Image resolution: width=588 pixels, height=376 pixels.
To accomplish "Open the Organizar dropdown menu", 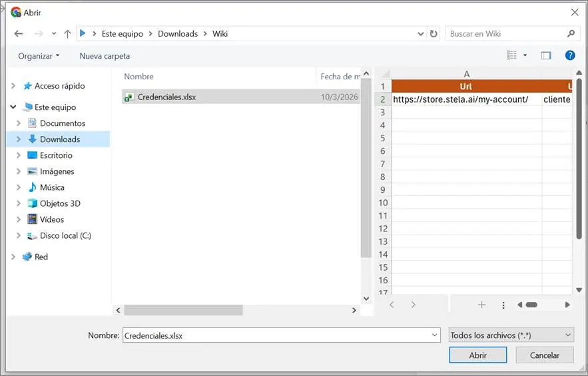I will [x=39, y=56].
